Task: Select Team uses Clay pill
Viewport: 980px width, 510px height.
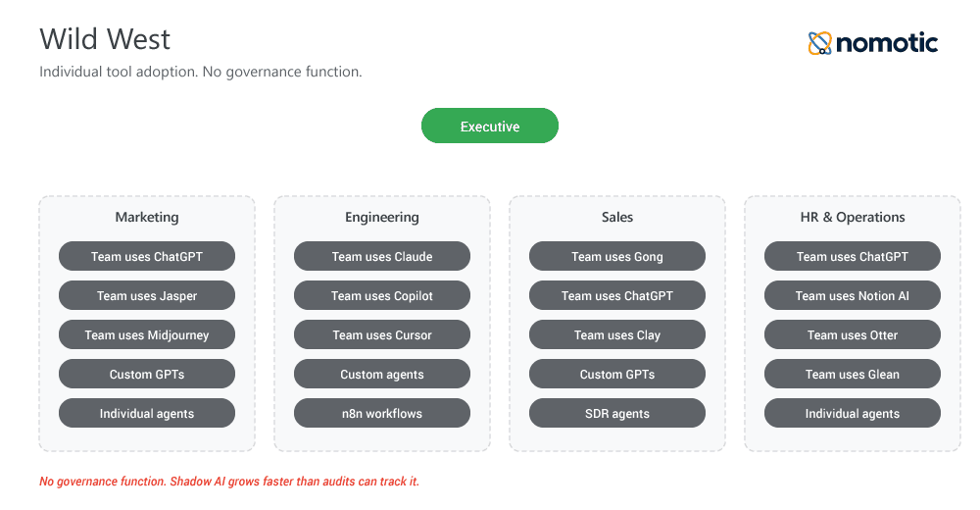Action: tap(617, 334)
